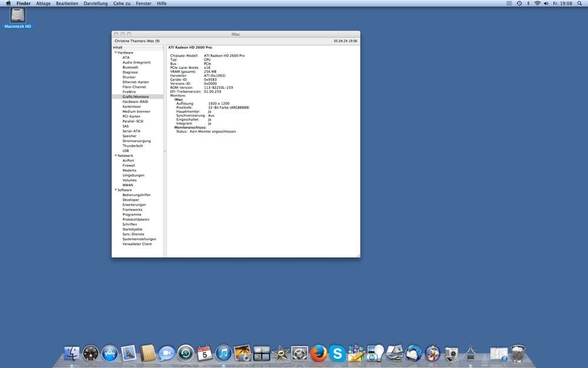The image size is (588, 368).
Task: Collapse the Software section in the sidebar
Action: (x=116, y=190)
